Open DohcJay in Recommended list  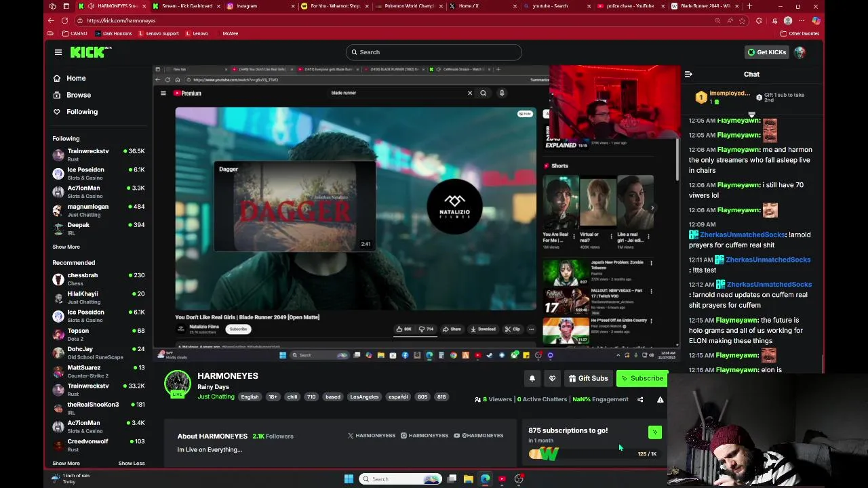[99, 353]
